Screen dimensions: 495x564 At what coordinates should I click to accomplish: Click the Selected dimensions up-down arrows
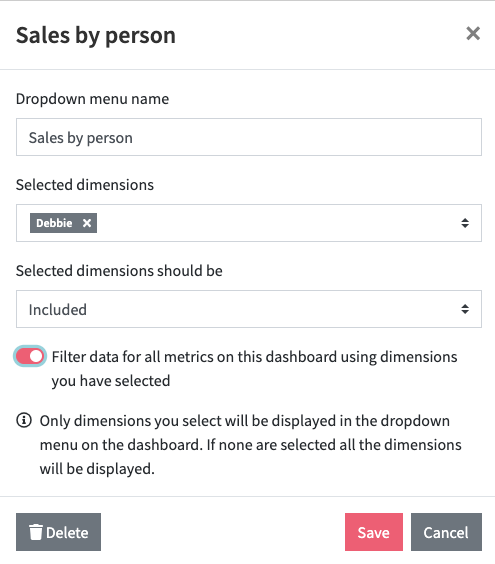click(x=465, y=223)
